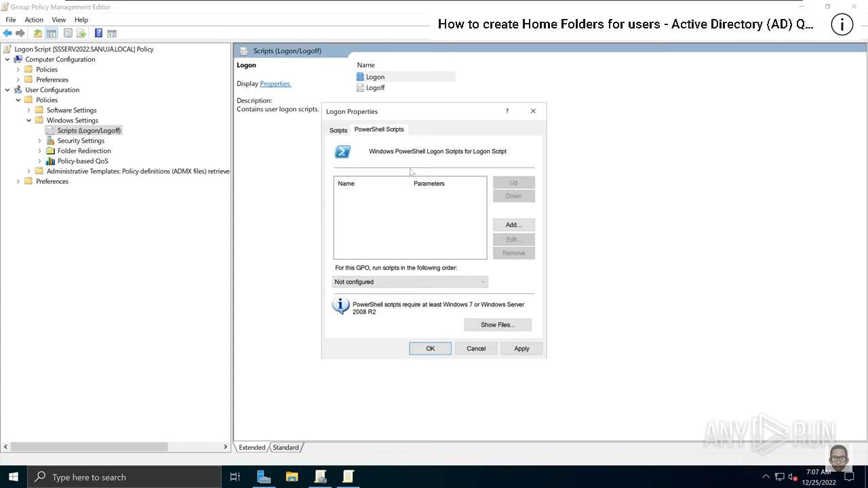The width and height of the screenshot is (868, 488).
Task: Click the Remove button in Logon Properties
Action: point(513,253)
